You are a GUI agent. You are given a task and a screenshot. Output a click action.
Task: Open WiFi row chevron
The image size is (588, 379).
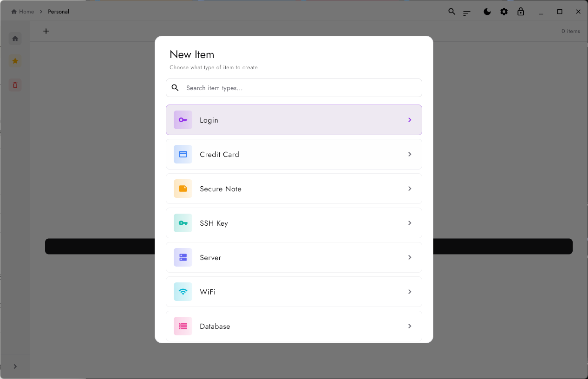410,292
